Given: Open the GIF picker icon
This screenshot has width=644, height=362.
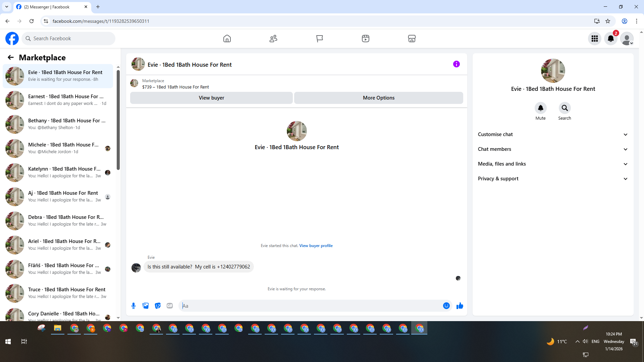Looking at the screenshot, I should (170, 306).
